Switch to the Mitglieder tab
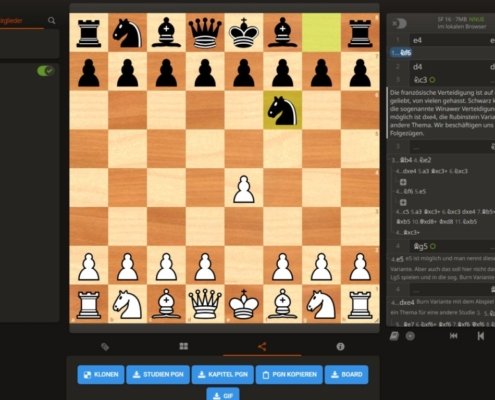Viewport: 495px width, 400px height. [x=11, y=21]
